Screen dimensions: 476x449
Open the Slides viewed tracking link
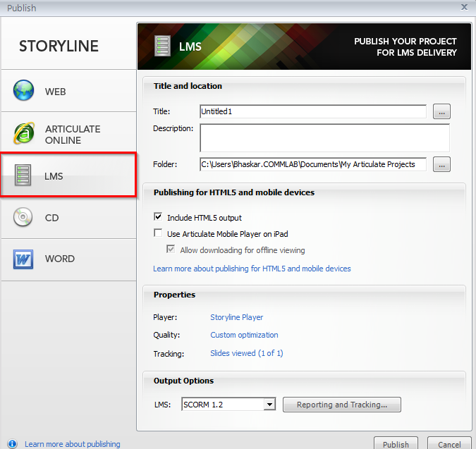[x=247, y=353]
